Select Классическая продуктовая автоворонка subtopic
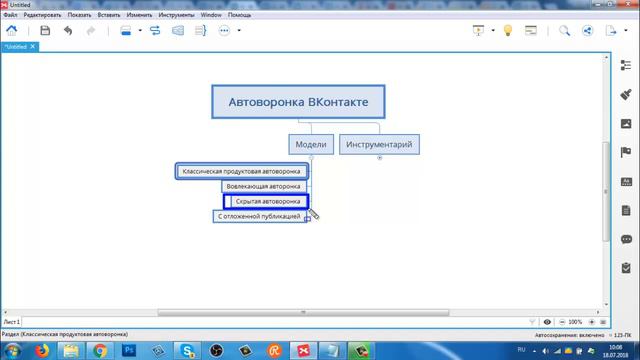Image resolution: width=640 pixels, height=360 pixels. 241,171
